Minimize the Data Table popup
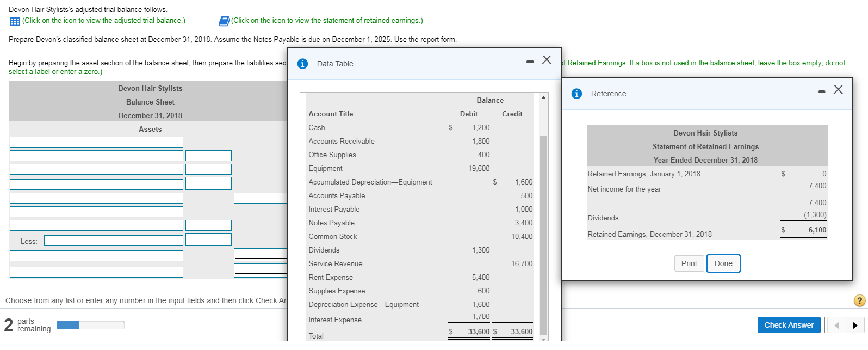The height and width of the screenshot is (350, 868). coord(530,62)
